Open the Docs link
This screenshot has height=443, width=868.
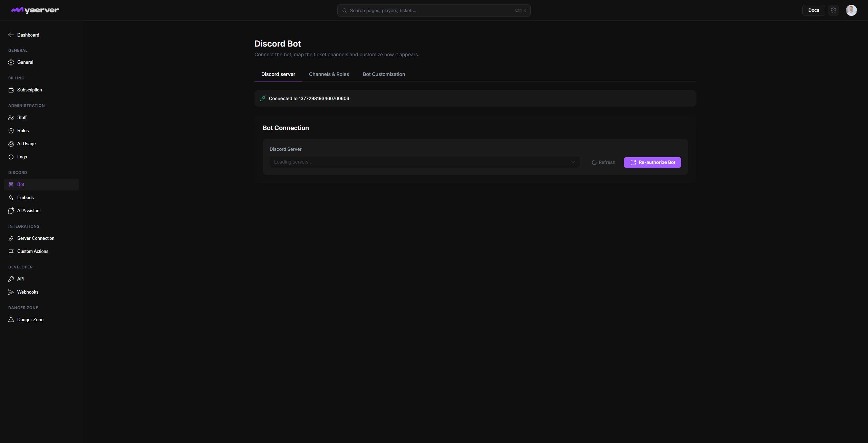pyautogui.click(x=813, y=10)
